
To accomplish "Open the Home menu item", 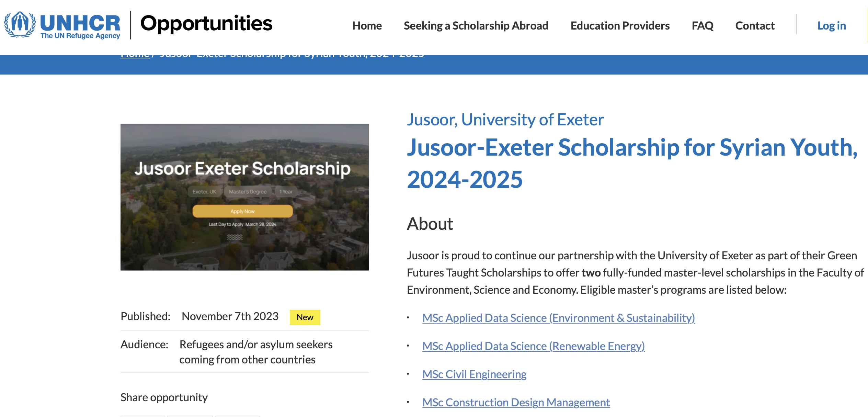I will (x=367, y=25).
